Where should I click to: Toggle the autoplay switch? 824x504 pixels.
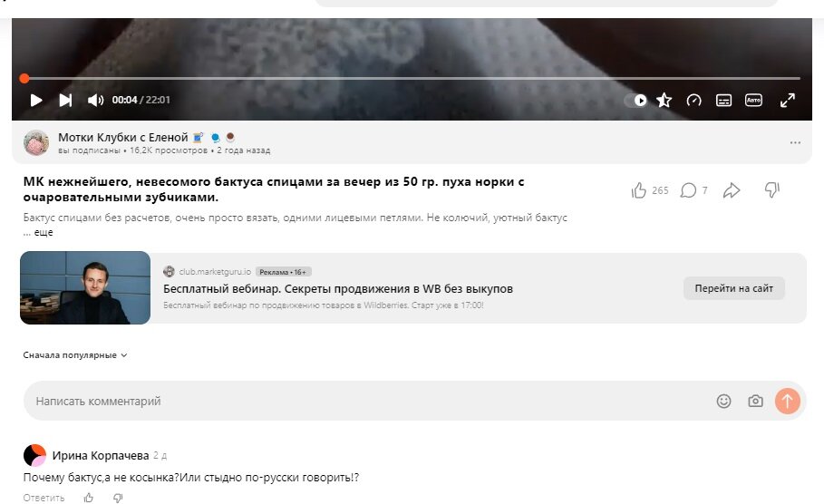click(x=635, y=100)
